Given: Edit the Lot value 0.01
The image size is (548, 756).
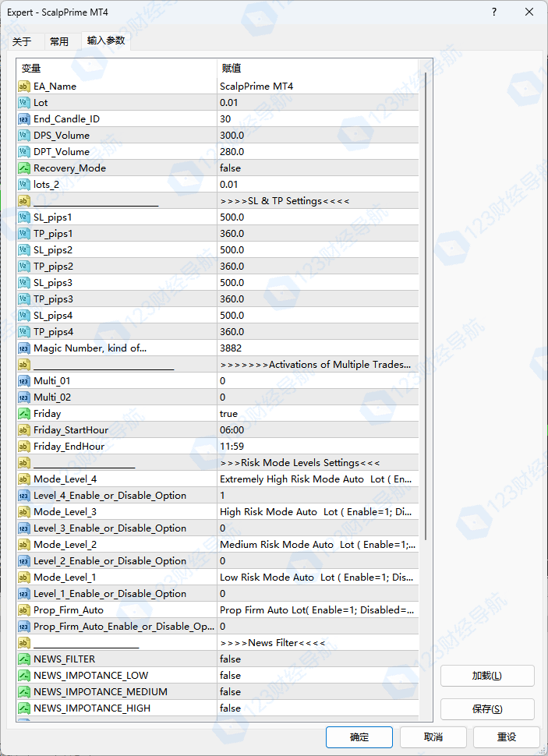Looking at the screenshot, I should click(x=317, y=103).
